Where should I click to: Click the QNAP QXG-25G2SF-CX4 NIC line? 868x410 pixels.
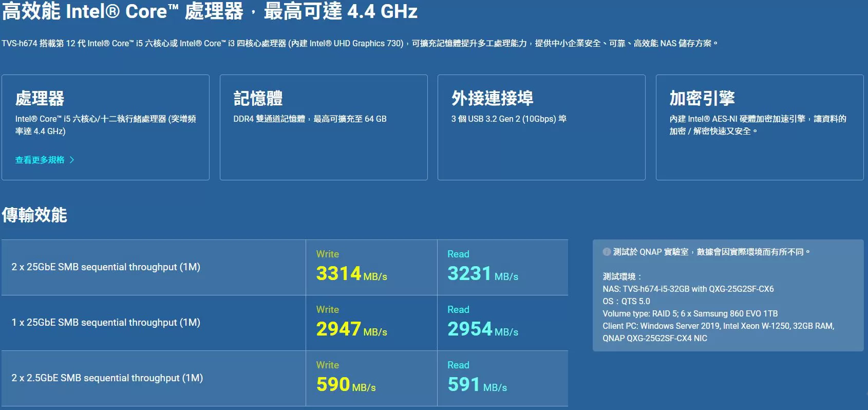click(655, 338)
